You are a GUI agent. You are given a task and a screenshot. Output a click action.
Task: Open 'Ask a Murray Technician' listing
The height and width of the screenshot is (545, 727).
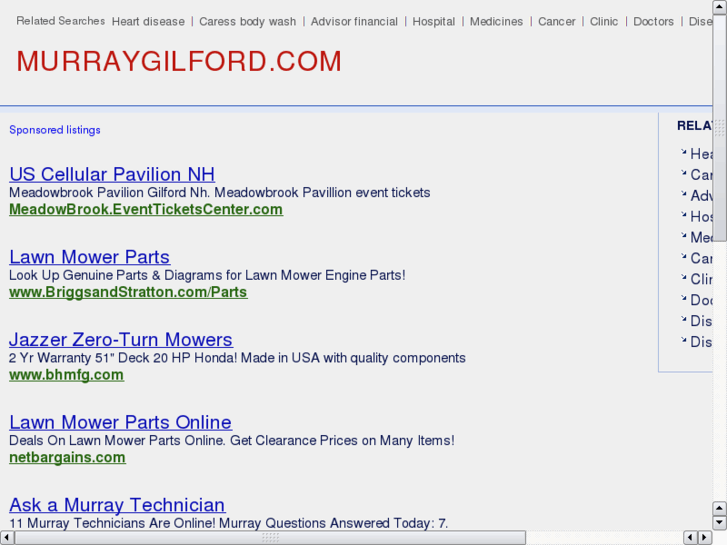(117, 505)
